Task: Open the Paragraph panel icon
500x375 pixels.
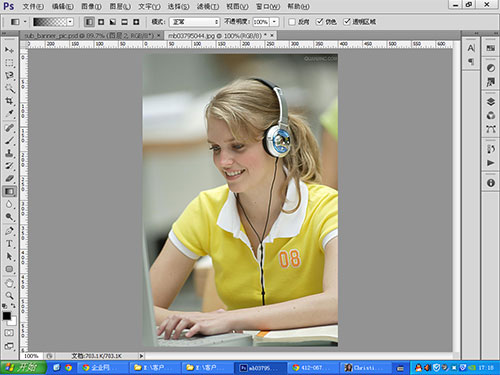Action: click(471, 62)
